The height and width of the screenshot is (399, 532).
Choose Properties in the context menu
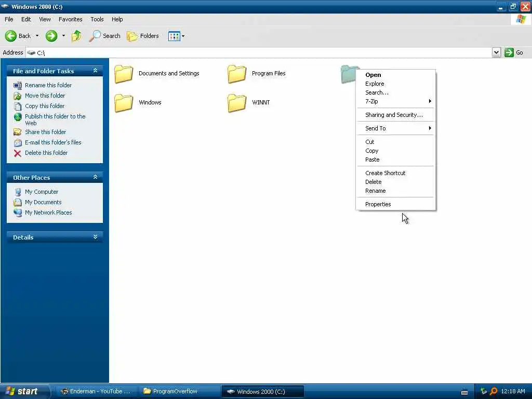(x=395, y=204)
